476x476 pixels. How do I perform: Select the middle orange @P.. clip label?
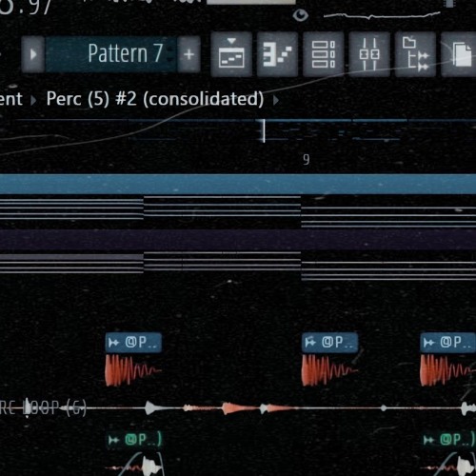(329, 343)
